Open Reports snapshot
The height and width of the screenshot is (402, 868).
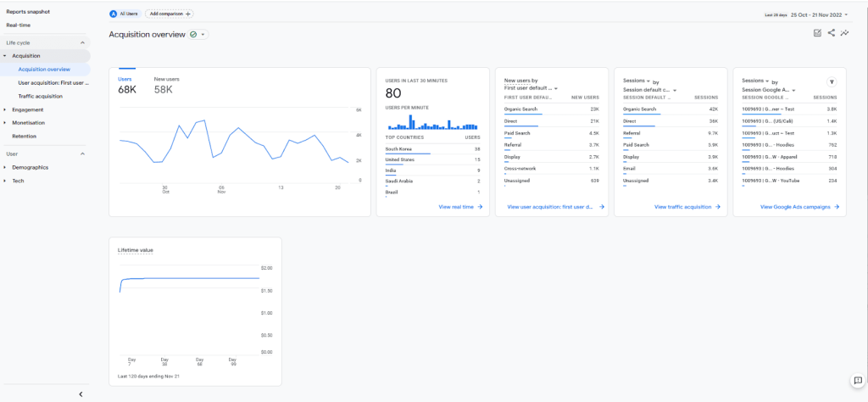[28, 12]
